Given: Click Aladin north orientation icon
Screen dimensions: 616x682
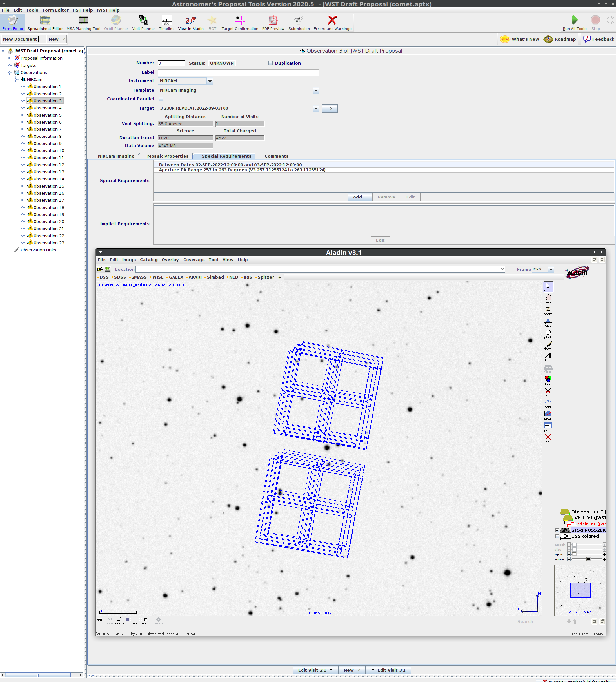Looking at the screenshot, I should pos(119,621).
